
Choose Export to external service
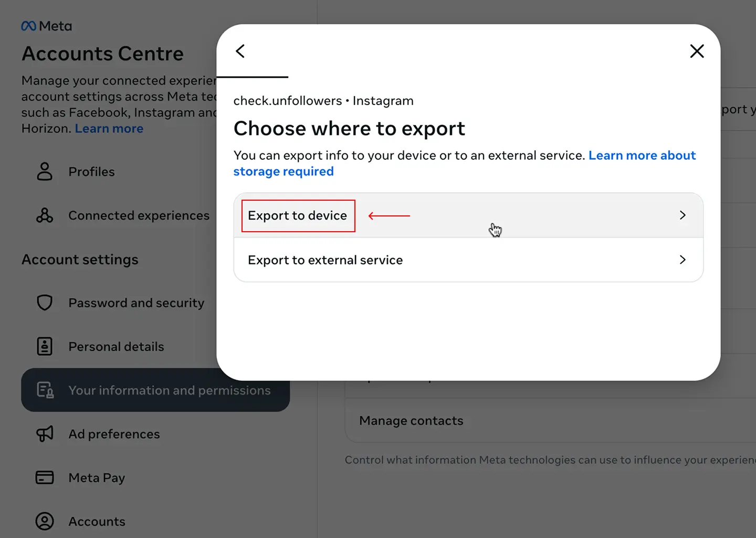click(325, 260)
